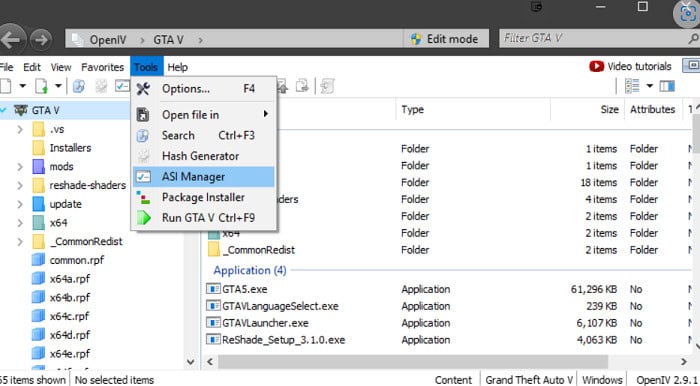This screenshot has height=386, width=700.
Task: Toggle the preview pane icon
Action: [667, 86]
